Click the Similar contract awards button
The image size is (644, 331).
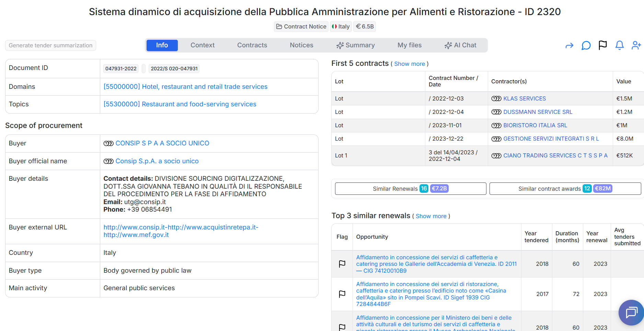565,189
